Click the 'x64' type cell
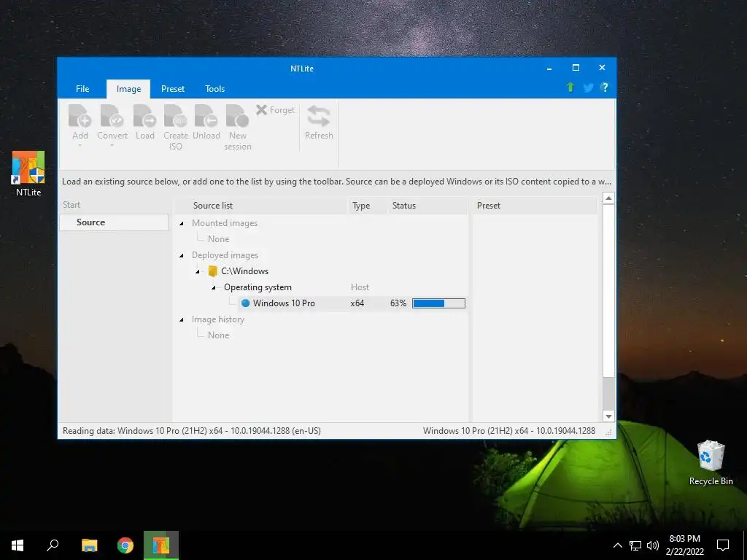The image size is (747, 560). point(357,303)
